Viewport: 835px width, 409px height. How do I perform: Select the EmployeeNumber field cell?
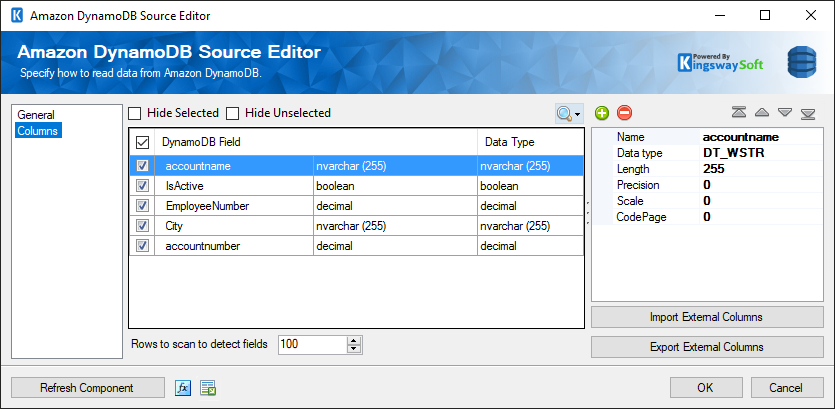click(x=234, y=206)
